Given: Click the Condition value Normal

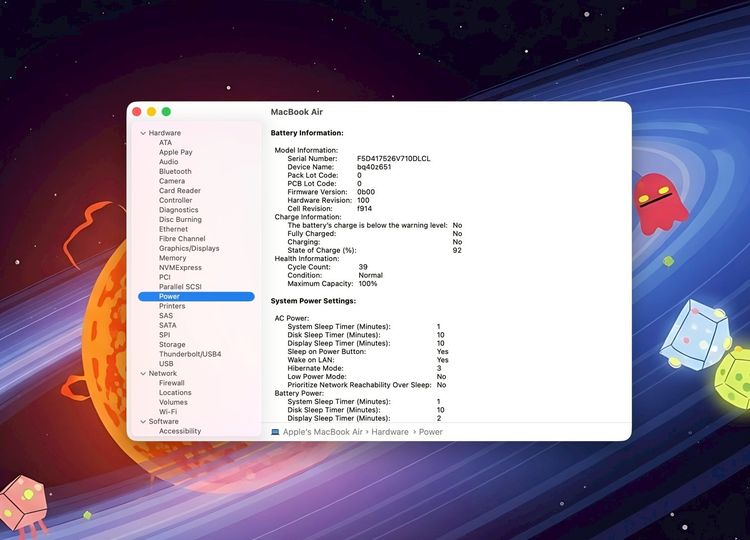Looking at the screenshot, I should 370,275.
